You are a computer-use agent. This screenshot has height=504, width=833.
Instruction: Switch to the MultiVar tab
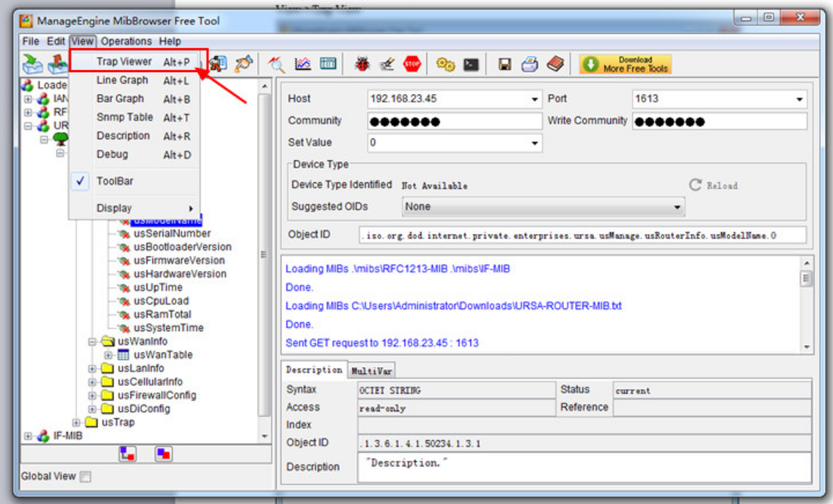pyautogui.click(x=372, y=371)
